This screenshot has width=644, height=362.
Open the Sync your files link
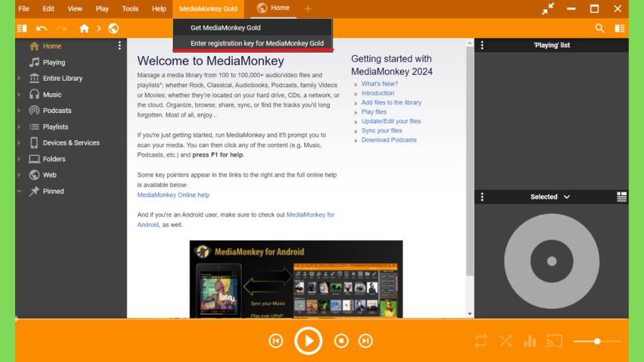(382, 131)
